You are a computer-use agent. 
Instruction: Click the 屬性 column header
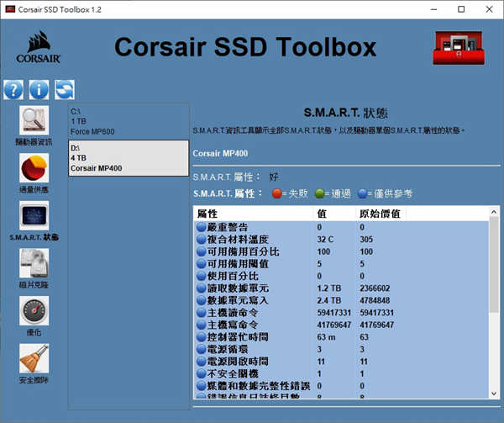pos(254,214)
